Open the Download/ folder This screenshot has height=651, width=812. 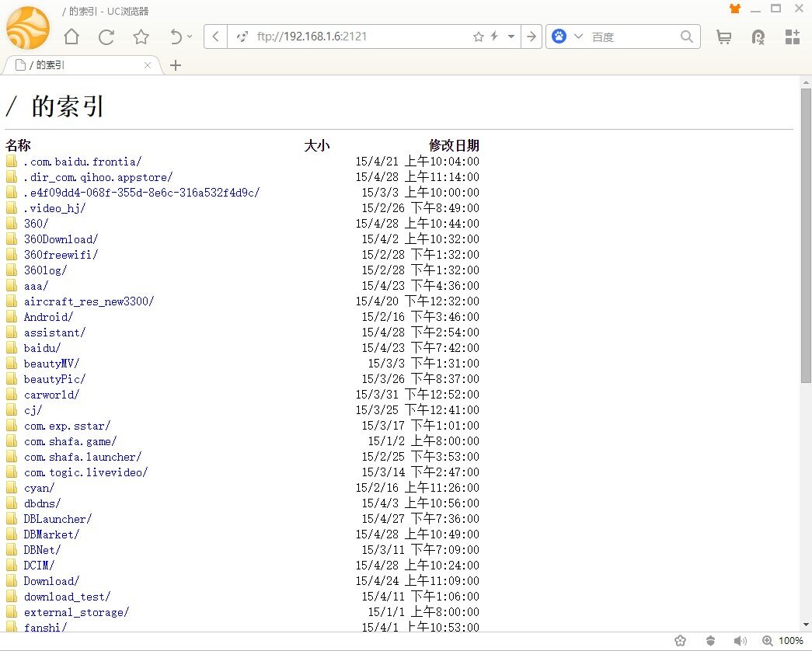coord(51,581)
